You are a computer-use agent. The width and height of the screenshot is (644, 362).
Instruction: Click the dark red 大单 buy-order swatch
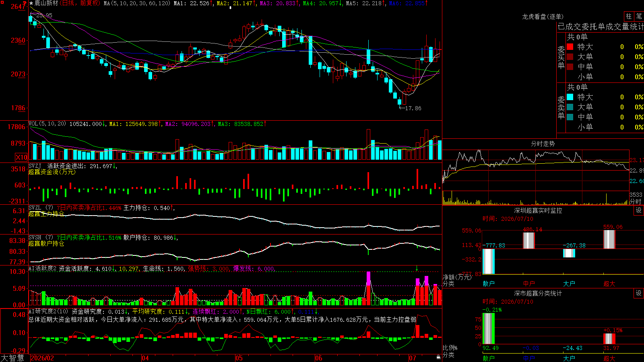tap(570, 57)
